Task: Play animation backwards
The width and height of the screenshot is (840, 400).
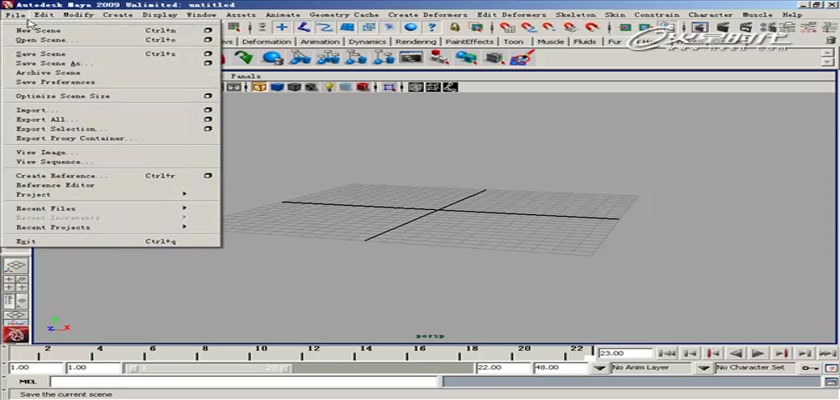Action: click(737, 353)
